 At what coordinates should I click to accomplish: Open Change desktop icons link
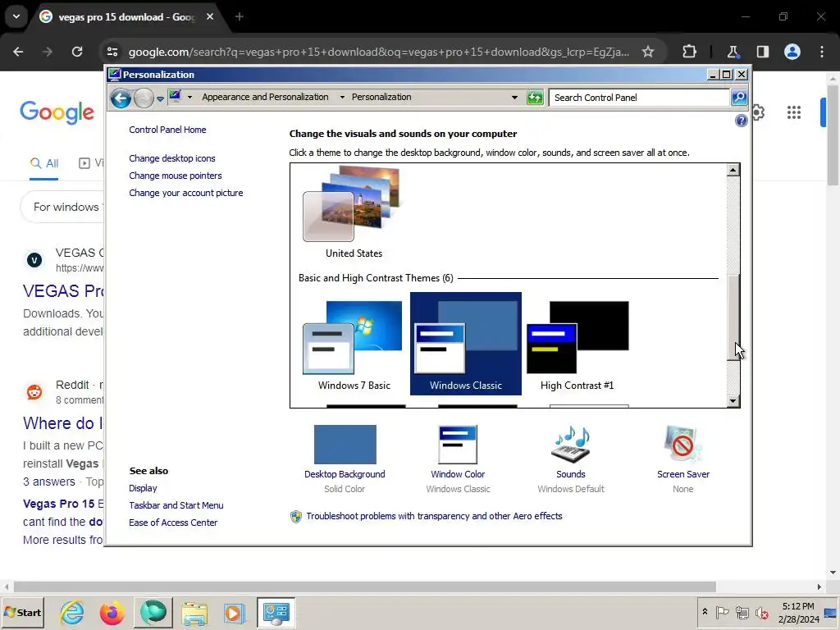(x=172, y=158)
